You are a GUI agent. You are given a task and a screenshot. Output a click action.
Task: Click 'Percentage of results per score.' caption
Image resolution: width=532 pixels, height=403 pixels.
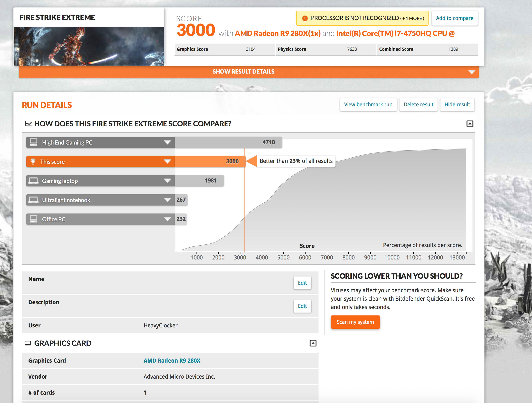(x=423, y=245)
